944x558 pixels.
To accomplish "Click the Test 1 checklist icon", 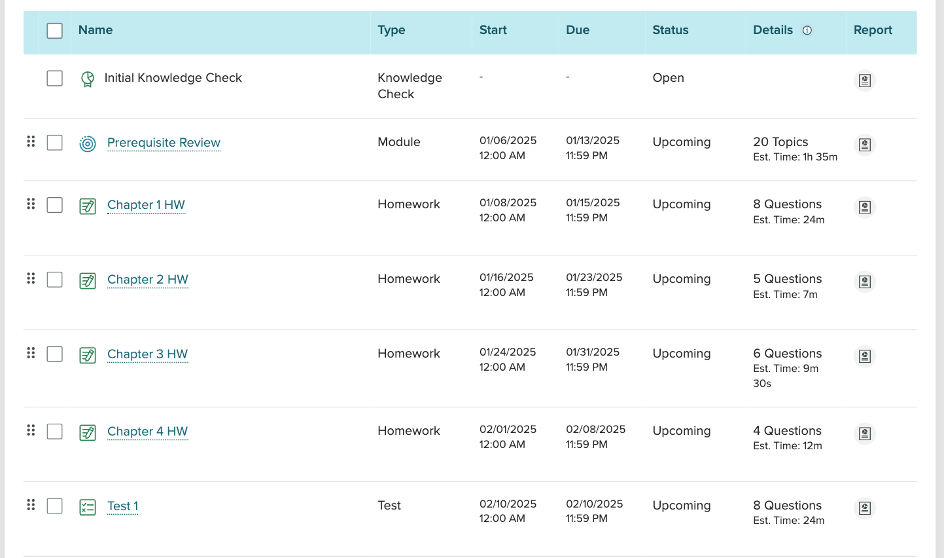I will 88,507.
